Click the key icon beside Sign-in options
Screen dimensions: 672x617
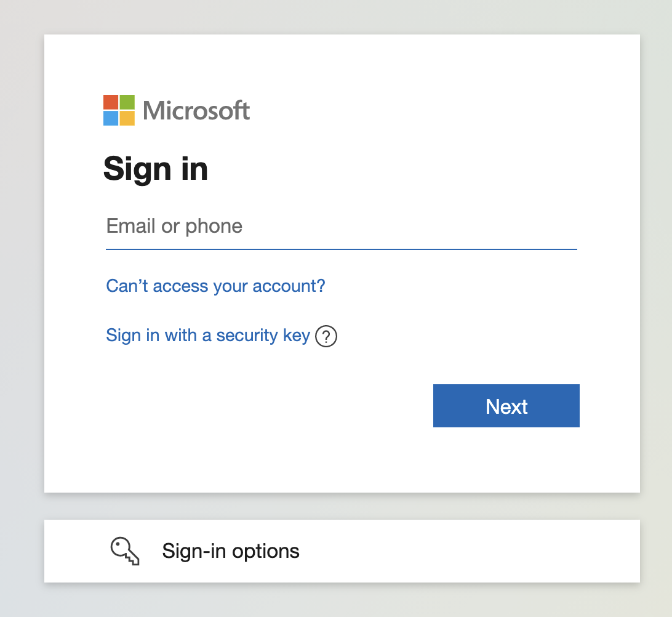pos(124,550)
